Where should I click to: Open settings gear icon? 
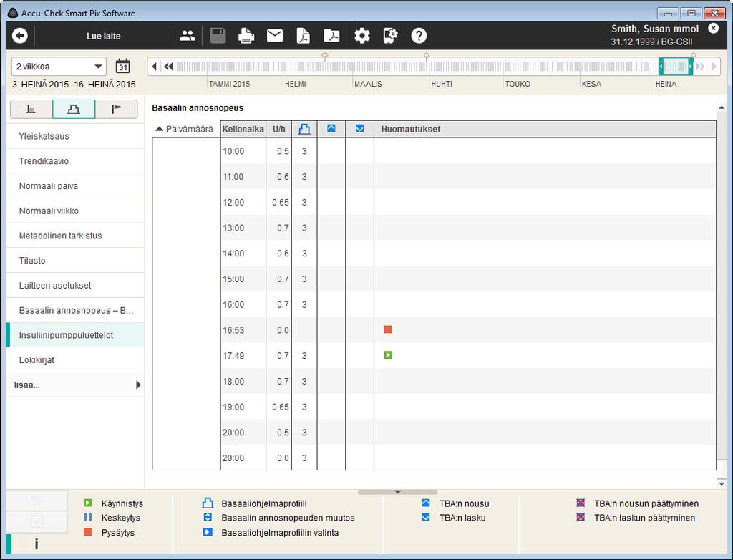click(361, 36)
